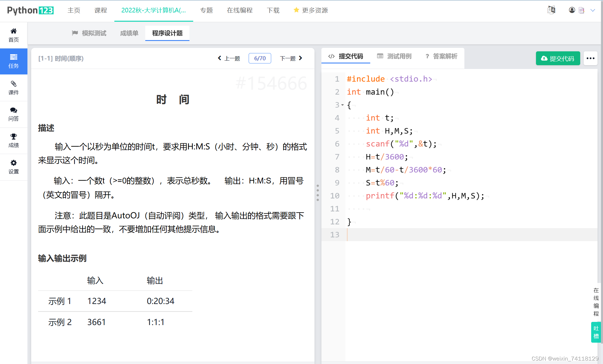Open the ... more options menu

590,58
